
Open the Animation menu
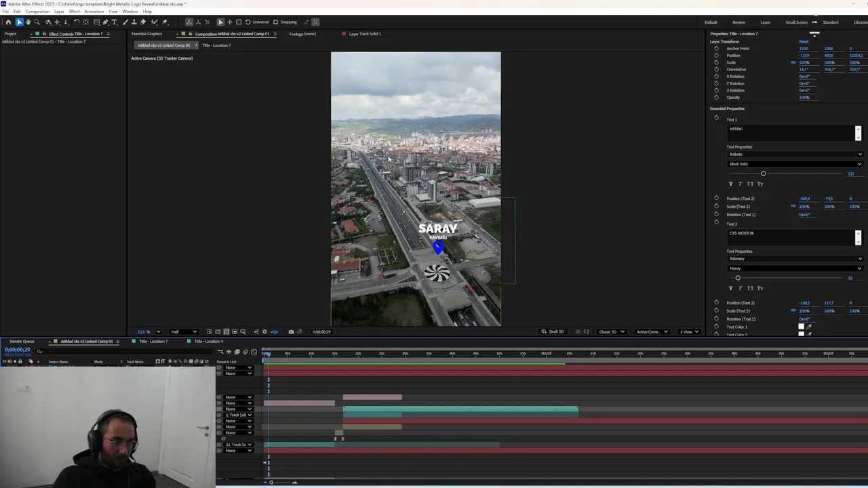click(x=94, y=12)
